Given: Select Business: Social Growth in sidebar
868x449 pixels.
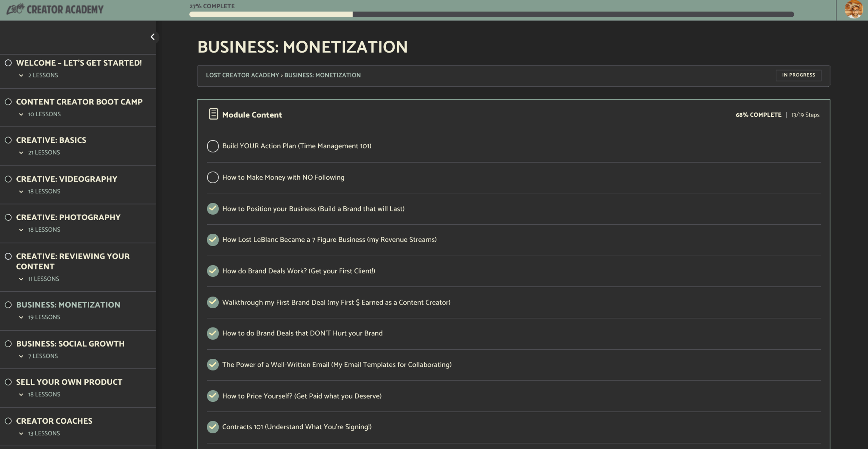Looking at the screenshot, I should [x=70, y=344].
